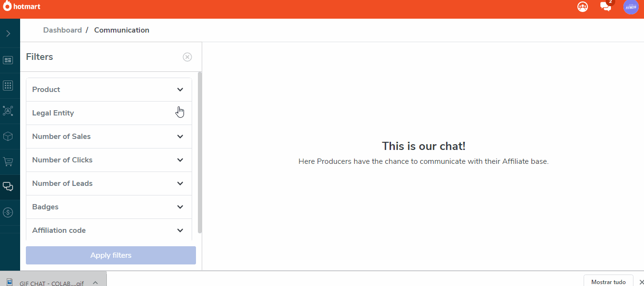Viewport: 644px width, 286px height.
Task: Go to Dashboard breadcrumb link
Action: tap(62, 30)
